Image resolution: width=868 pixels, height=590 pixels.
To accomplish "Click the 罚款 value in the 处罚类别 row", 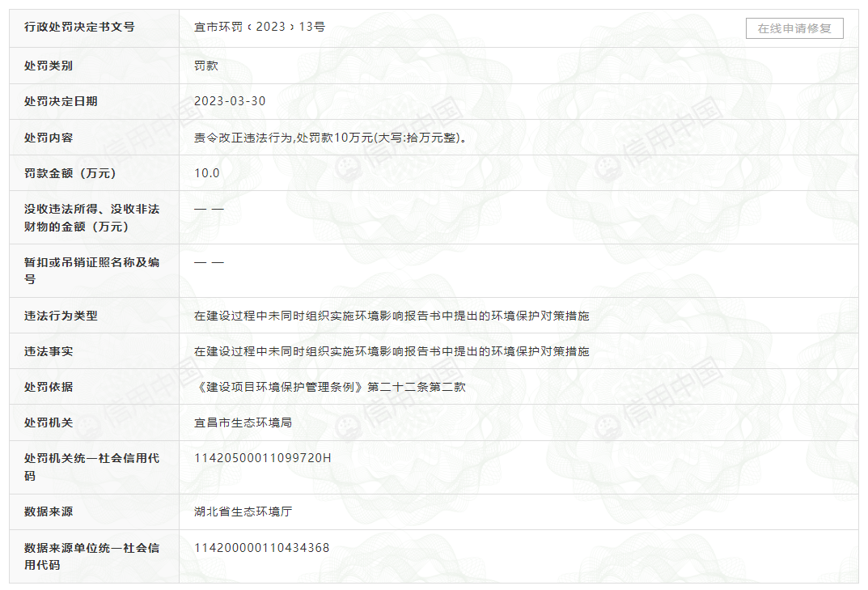I will tap(206, 66).
